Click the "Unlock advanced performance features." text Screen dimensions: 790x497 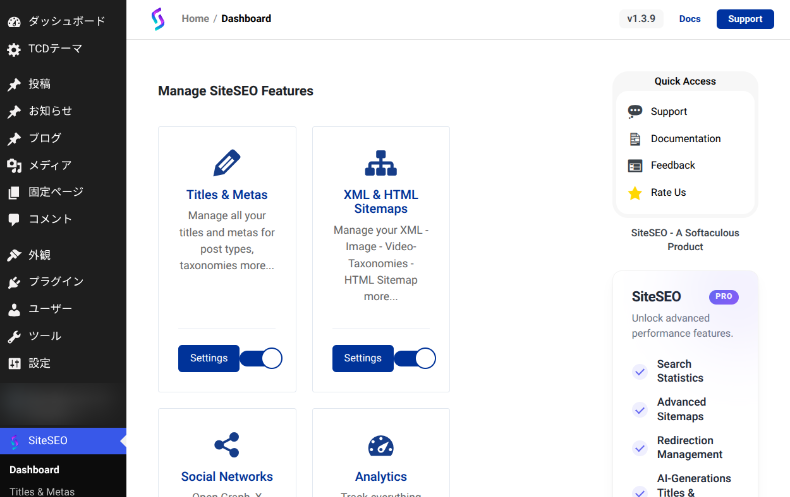682,326
